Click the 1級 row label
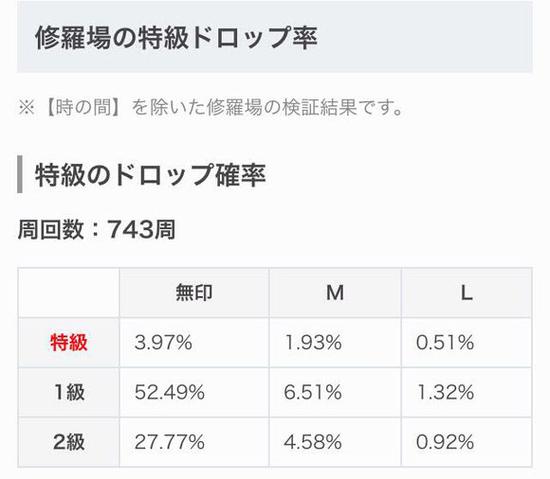Screen dimensions: 550x479 click(x=69, y=392)
